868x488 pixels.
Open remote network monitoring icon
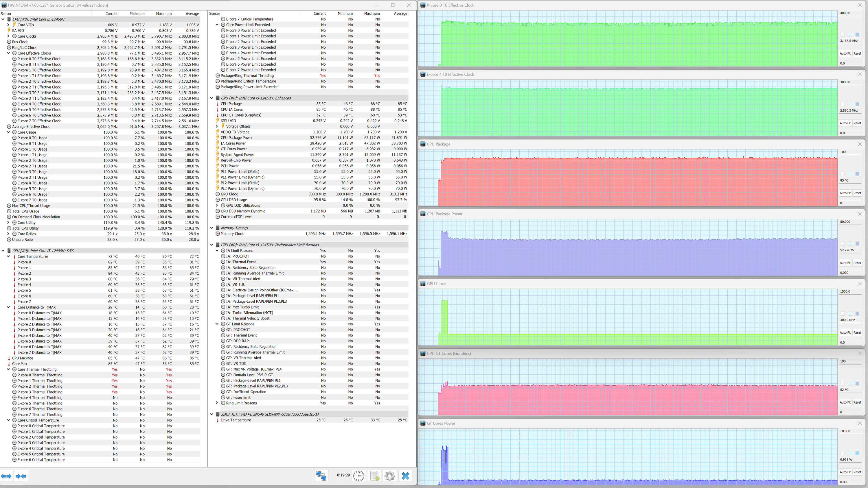[321, 476]
